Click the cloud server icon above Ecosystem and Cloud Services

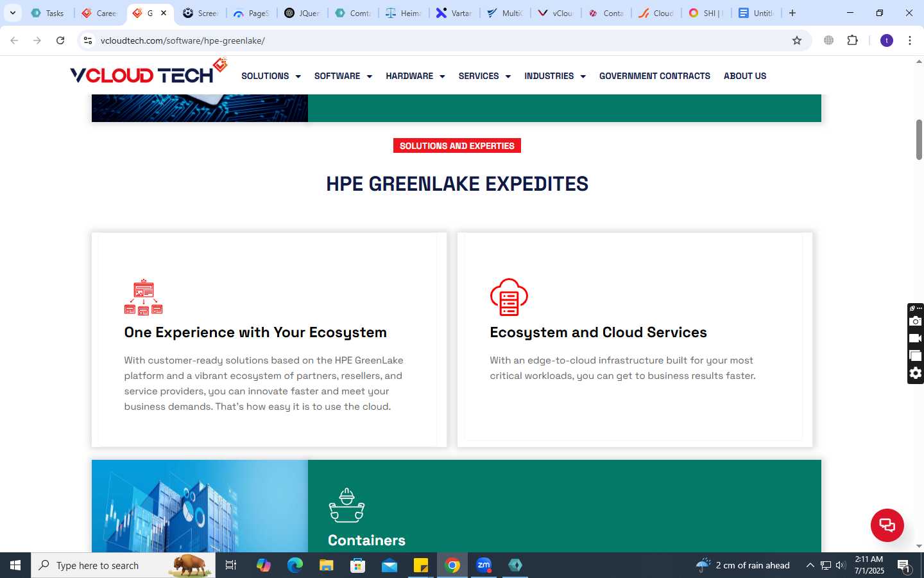[x=509, y=297]
